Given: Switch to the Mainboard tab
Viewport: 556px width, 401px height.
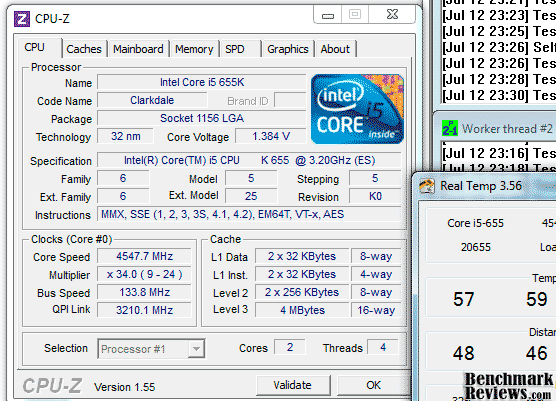Looking at the screenshot, I should [x=138, y=49].
